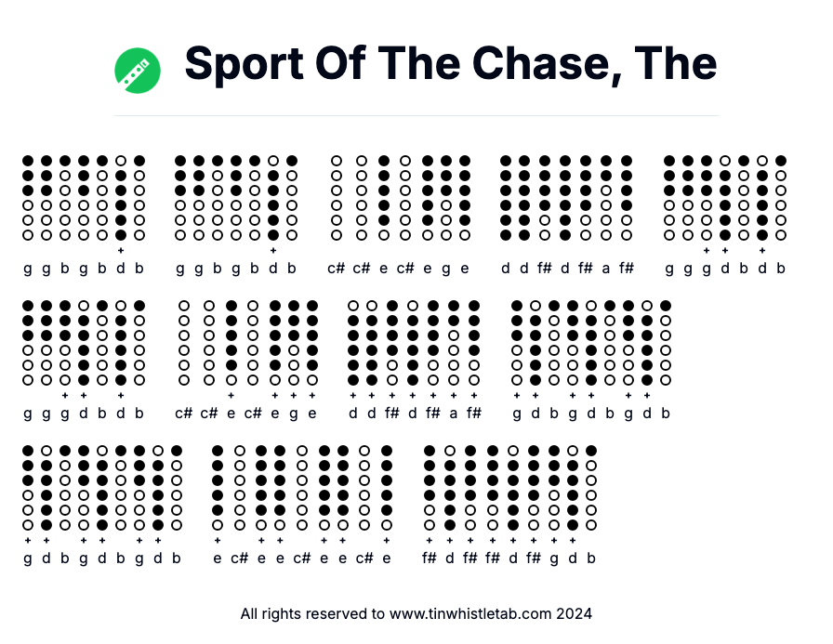Screen dimensions: 833x644
Task: Click the "Sport Of The Chase, The" title
Action: click(x=451, y=63)
